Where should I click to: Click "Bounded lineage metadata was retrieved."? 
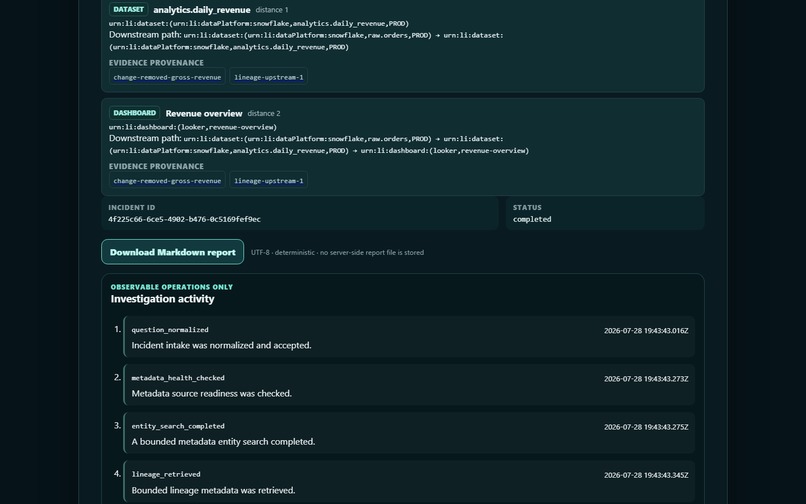point(213,490)
